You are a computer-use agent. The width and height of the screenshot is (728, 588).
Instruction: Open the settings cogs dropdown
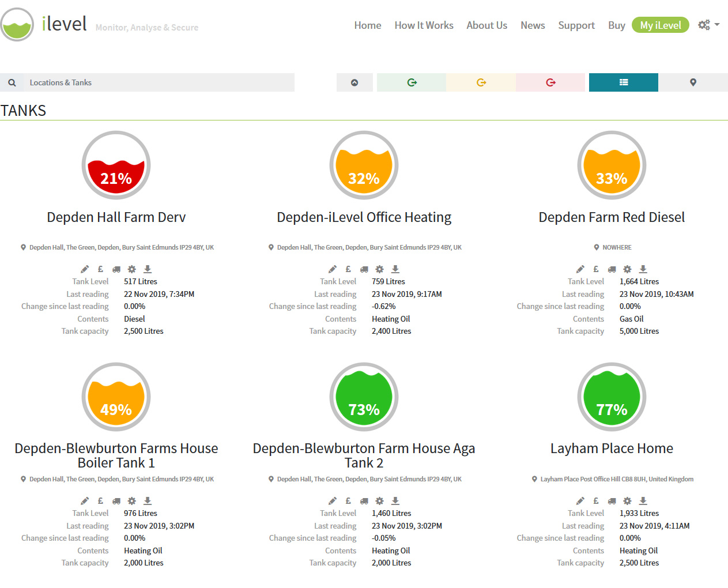[x=708, y=25]
